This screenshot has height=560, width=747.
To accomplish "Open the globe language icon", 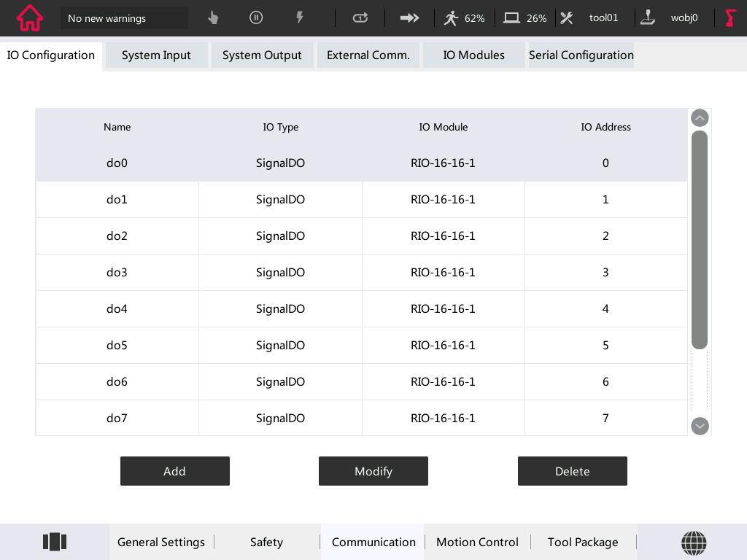I will pyautogui.click(x=693, y=542).
